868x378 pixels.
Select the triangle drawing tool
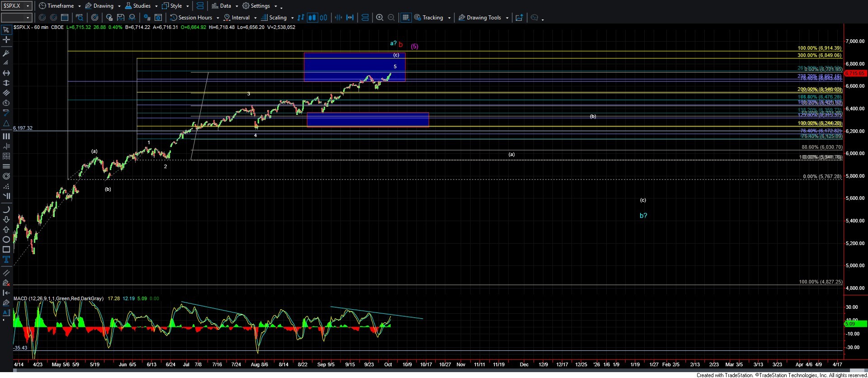click(x=6, y=123)
